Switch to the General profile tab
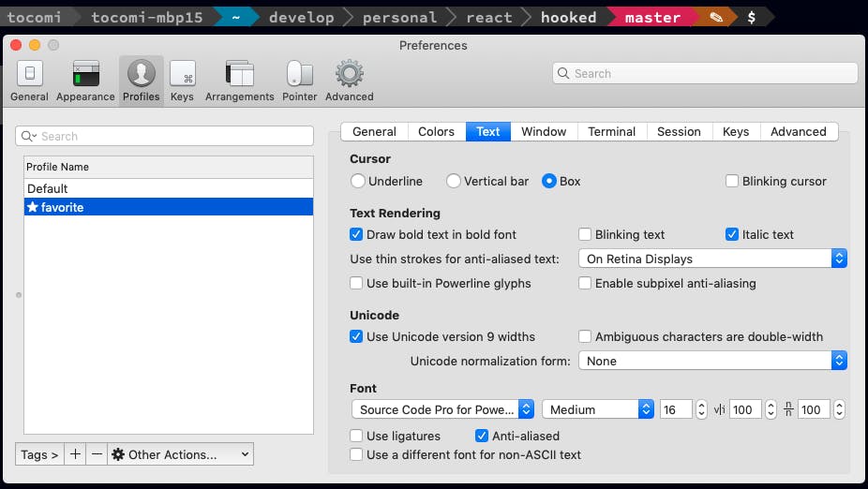Screen dimensions: 868x489 [x=374, y=132]
